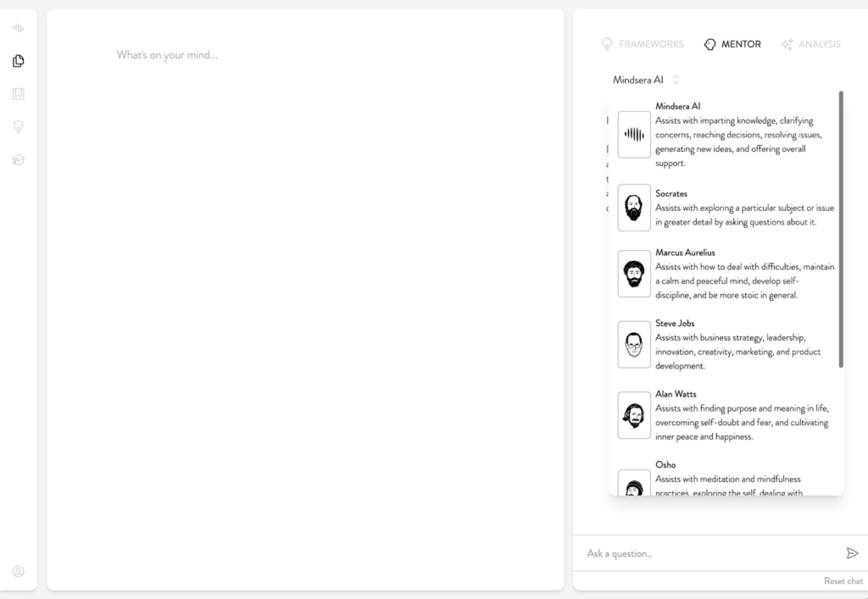Choose Socrates from mentor list
Image resolution: width=868 pixels, height=599 pixels.
(726, 208)
